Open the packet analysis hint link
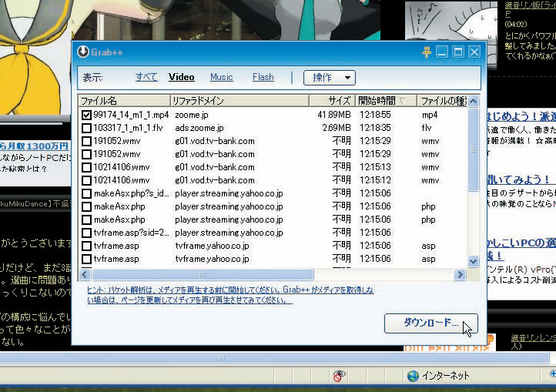The width and height of the screenshot is (556, 392). point(230,295)
